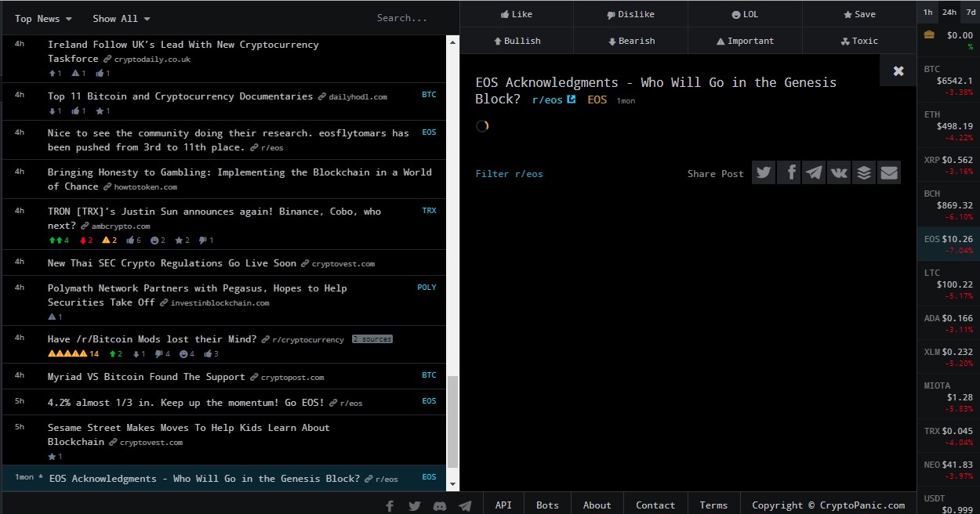This screenshot has height=514, width=980.
Task: Click Filter r/eos link
Action: (509, 174)
